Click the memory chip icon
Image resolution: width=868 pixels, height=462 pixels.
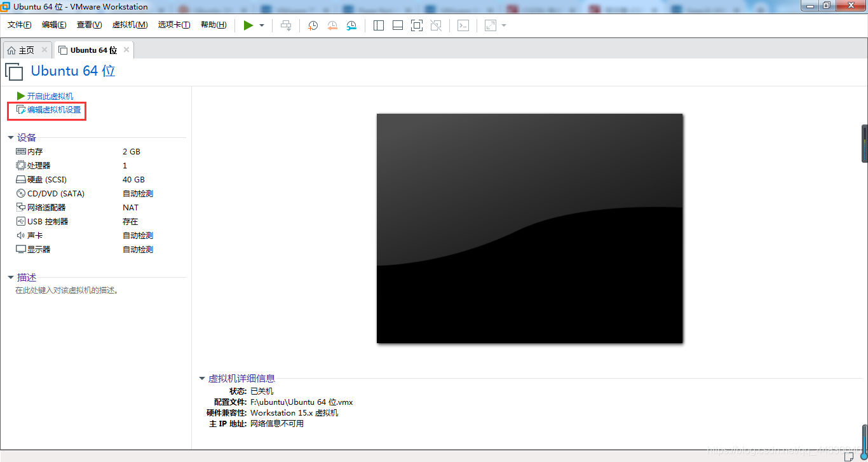pos(21,152)
